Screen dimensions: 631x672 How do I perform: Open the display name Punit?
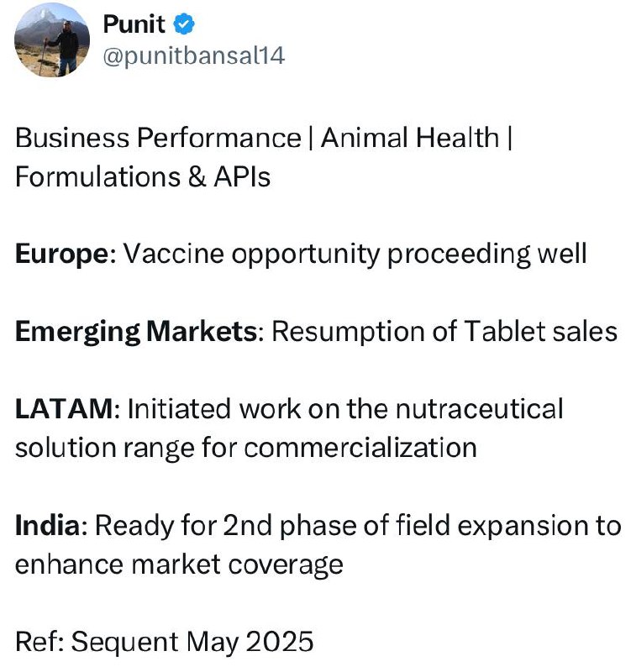pos(134,24)
